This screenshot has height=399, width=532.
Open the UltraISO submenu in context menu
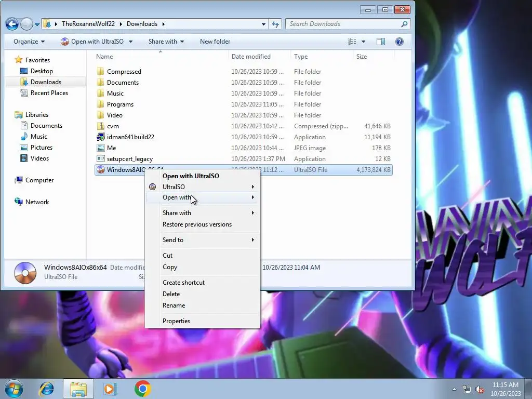coord(203,187)
